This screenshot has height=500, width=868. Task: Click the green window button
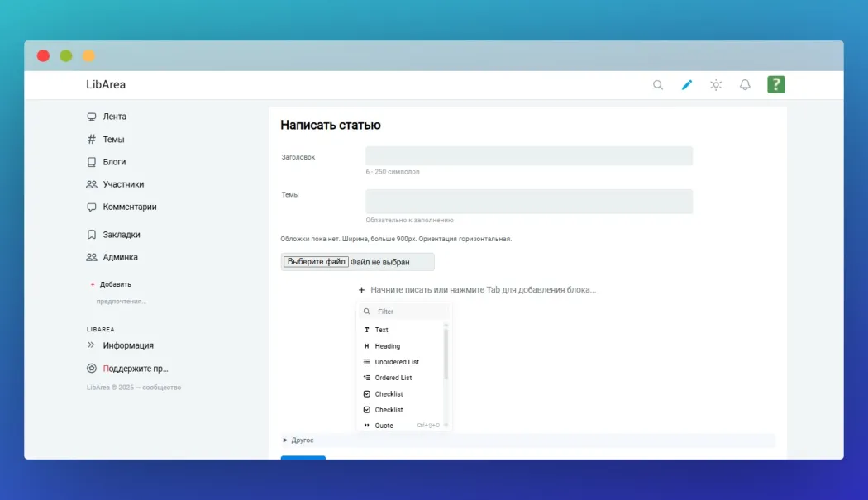66,55
